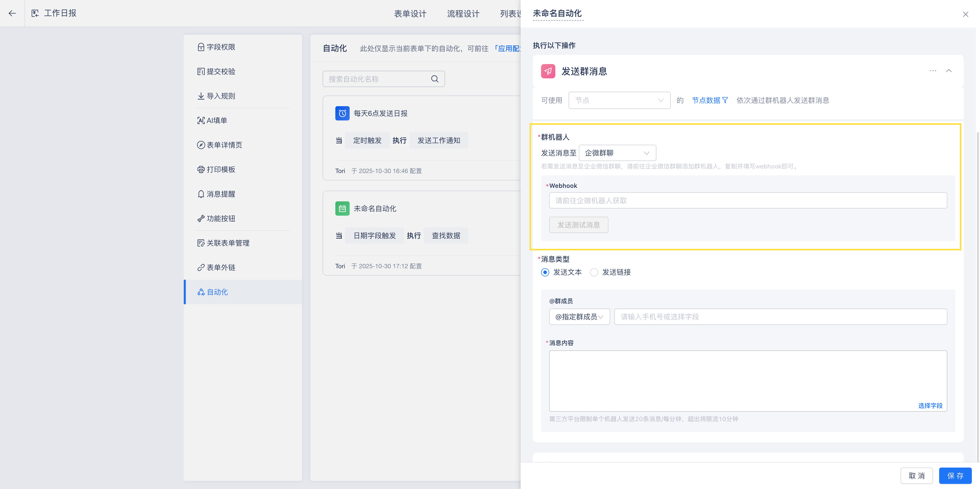Click the green calendar icon for 未命名自动化
980x489 pixels.
click(342, 209)
